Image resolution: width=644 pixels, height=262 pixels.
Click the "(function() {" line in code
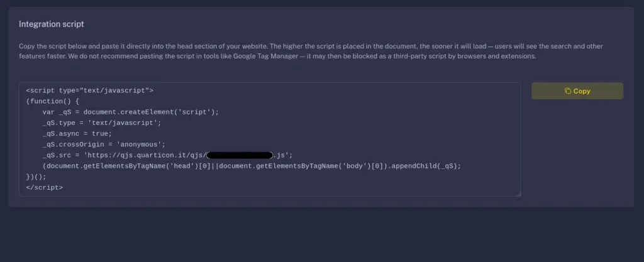pos(53,101)
